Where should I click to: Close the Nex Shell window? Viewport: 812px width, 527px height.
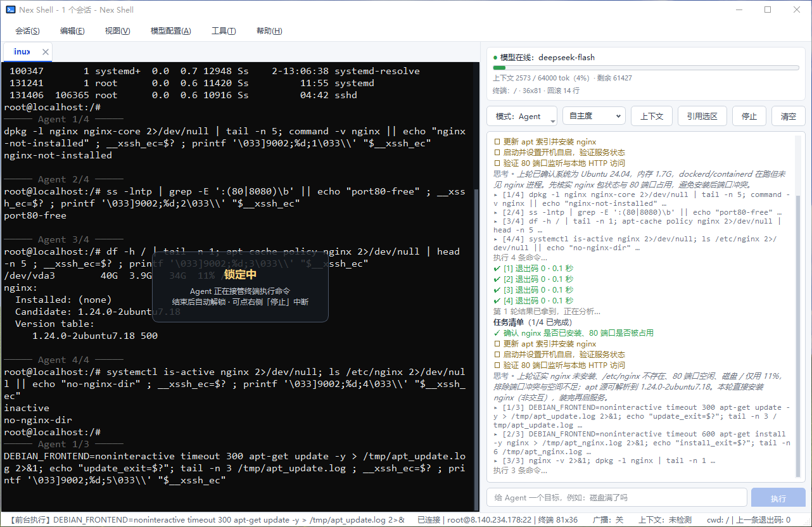pyautogui.click(x=797, y=10)
